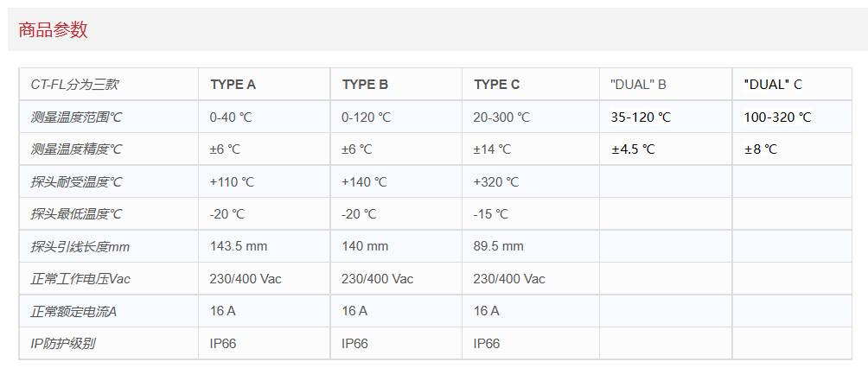Screen dimensions: 868x368
Task: Click the 20-300 ℃ range cell
Action: click(501, 117)
